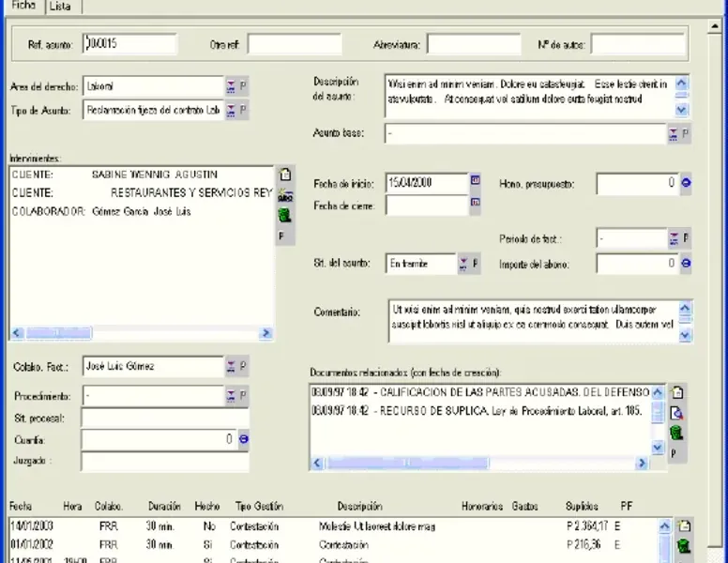Click the green trash icon beside Intervinientes
Screen dimensions: 728x563
tap(285, 215)
